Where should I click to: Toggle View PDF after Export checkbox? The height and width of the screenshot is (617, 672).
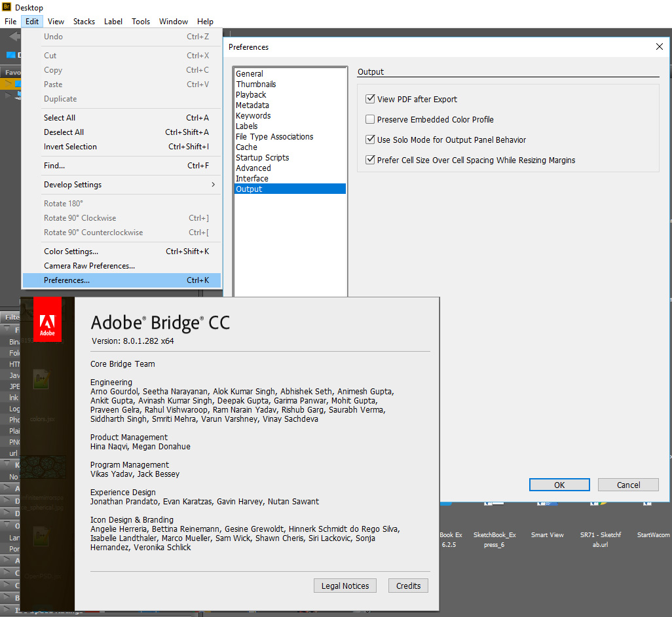pyautogui.click(x=370, y=99)
